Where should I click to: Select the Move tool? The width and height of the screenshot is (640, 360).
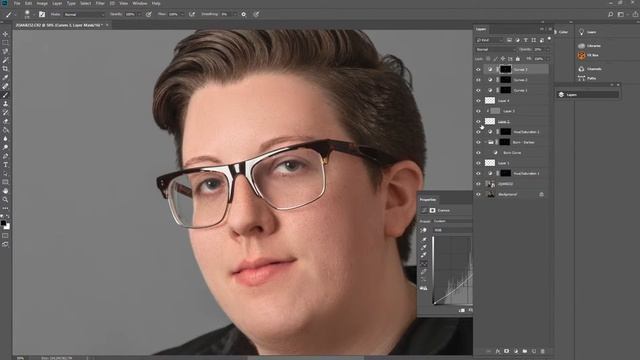[5, 34]
